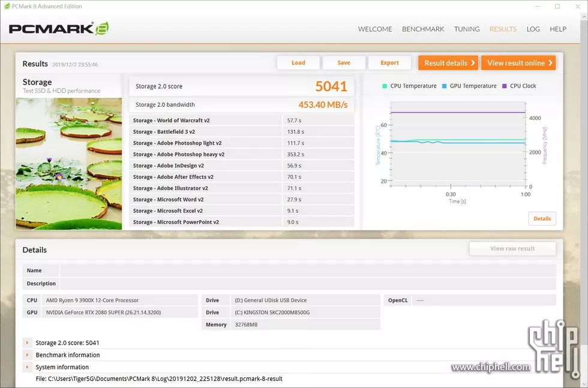Viewport: 588px width, 388px height.
Task: Open the HELP tab
Action: pos(557,29)
